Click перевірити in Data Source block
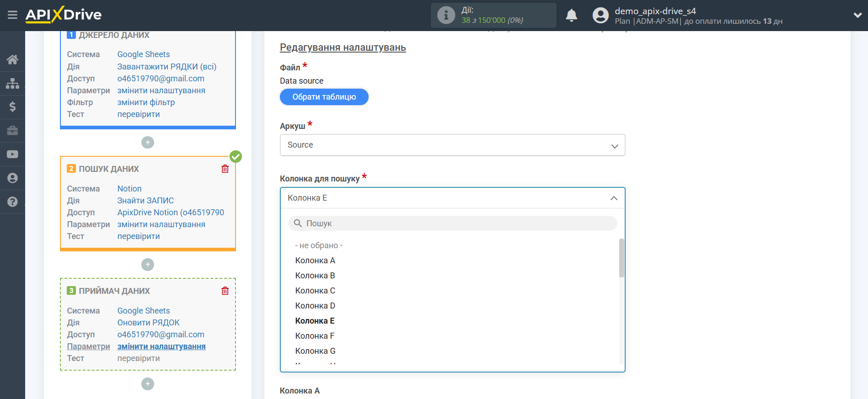 (x=139, y=114)
